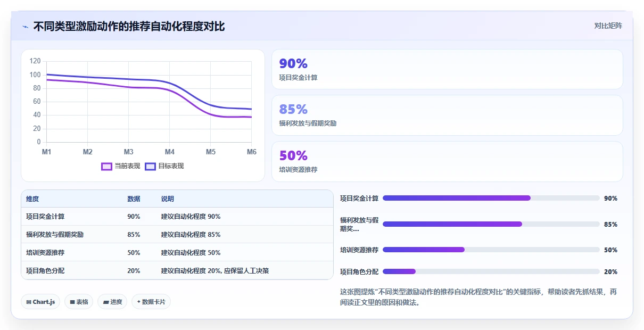This screenshot has height=330, width=644.
Task: Click the 进度 tag chip
Action: coord(112,302)
